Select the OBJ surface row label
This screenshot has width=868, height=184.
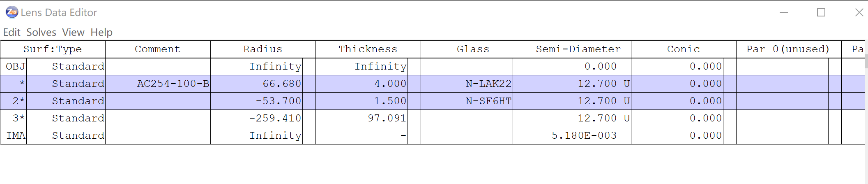tap(16, 67)
